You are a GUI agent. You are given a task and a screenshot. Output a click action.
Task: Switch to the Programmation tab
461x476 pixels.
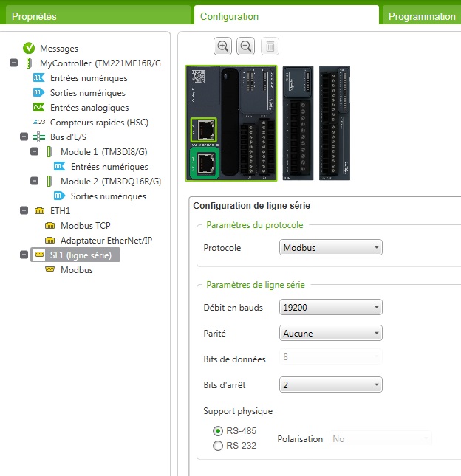tap(421, 16)
